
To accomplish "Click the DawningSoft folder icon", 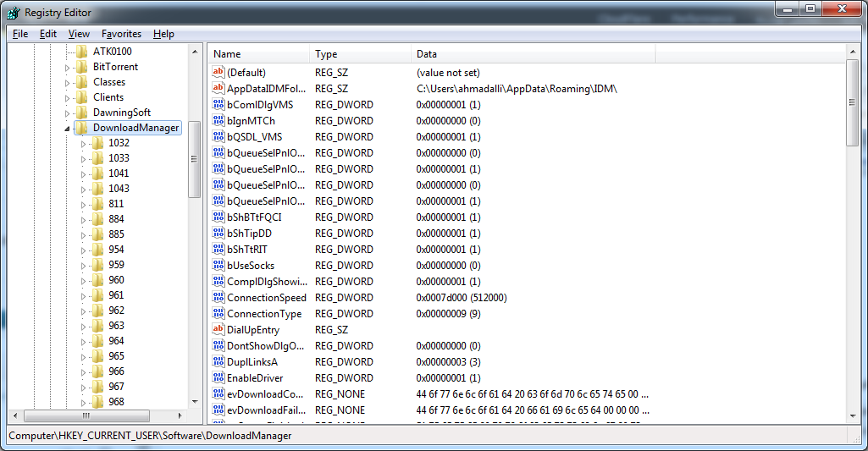I will click(x=82, y=113).
